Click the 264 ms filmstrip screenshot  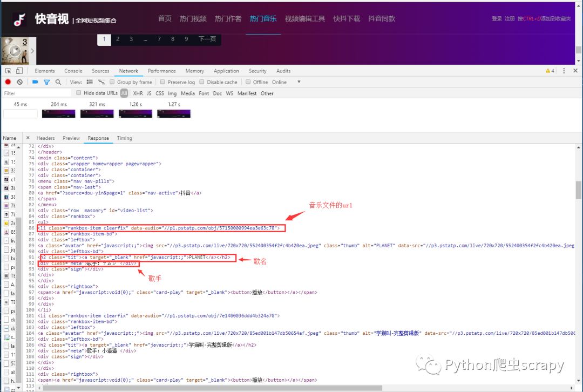tap(59, 113)
